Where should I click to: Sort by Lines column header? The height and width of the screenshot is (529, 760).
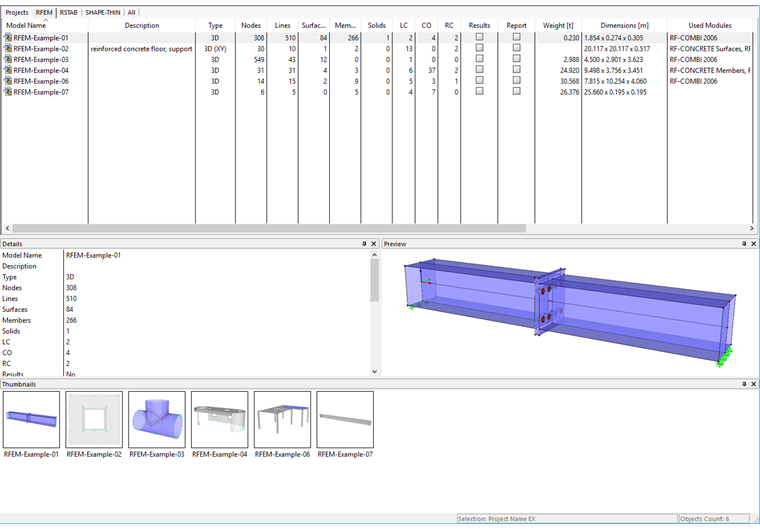point(282,25)
